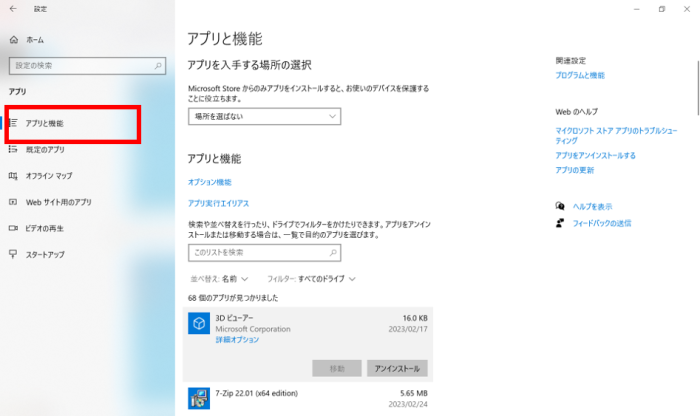
Task: Open the プログラムと機能 related link
Action: 580,75
